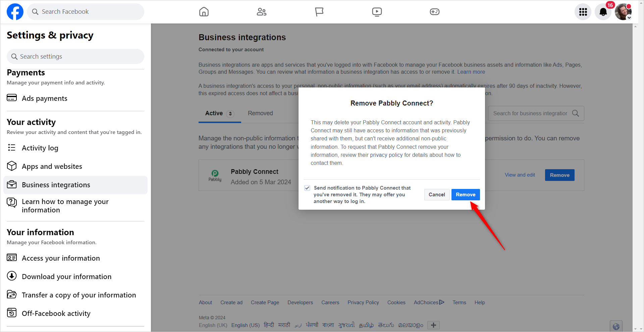
Task: Open the Terms footer link
Action: [x=459, y=303]
